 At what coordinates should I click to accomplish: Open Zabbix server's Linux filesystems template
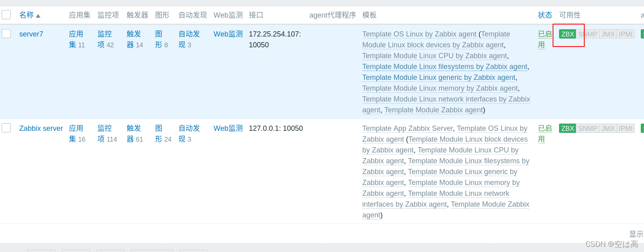click(x=468, y=161)
